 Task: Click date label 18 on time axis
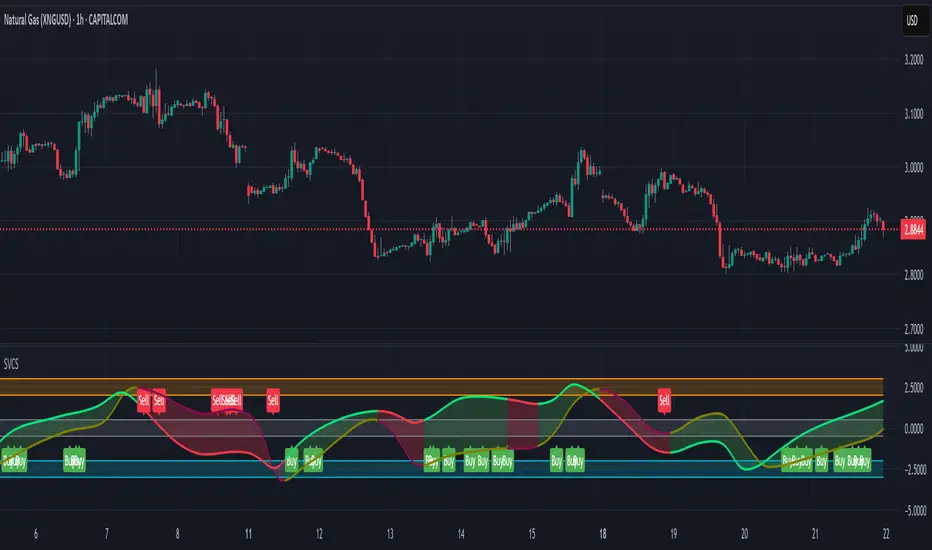pos(603,534)
